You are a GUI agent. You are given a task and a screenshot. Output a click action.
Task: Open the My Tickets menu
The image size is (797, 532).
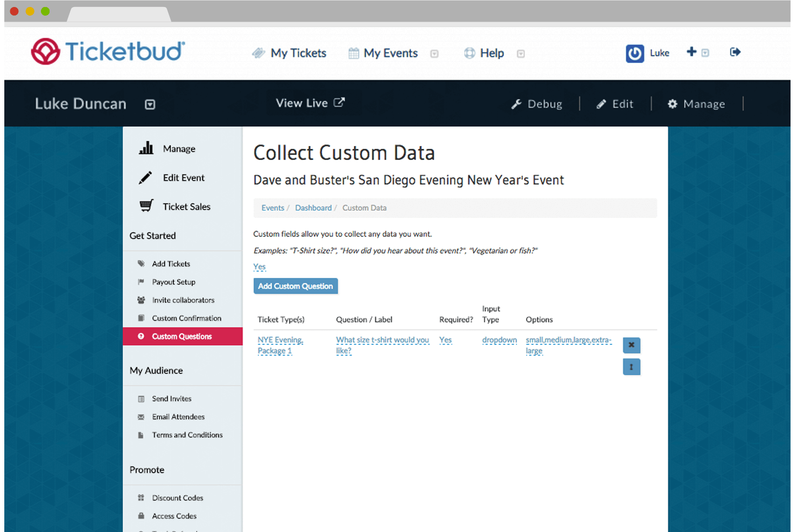coord(289,53)
